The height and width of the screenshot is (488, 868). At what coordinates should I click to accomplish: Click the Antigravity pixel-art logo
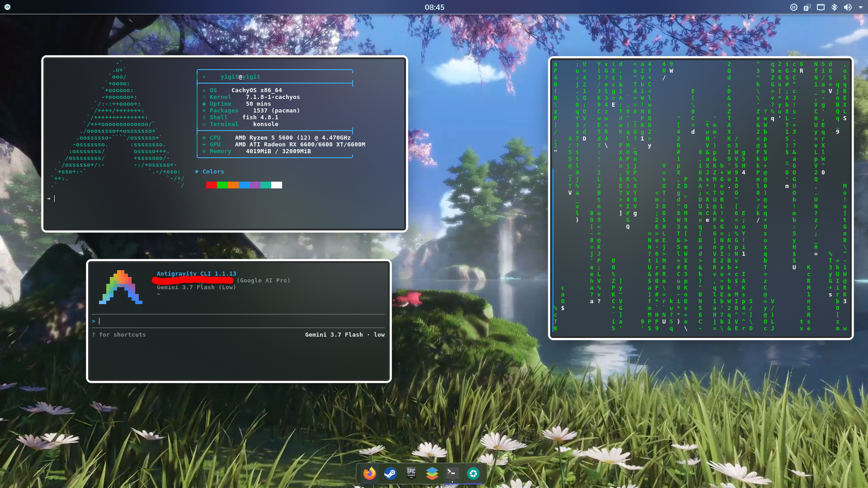[x=121, y=287]
